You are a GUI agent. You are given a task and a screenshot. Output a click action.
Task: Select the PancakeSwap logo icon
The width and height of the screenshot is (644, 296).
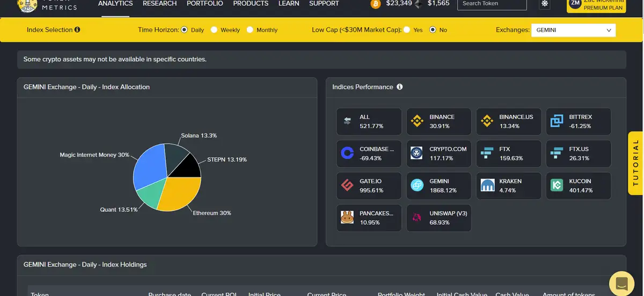(347, 218)
